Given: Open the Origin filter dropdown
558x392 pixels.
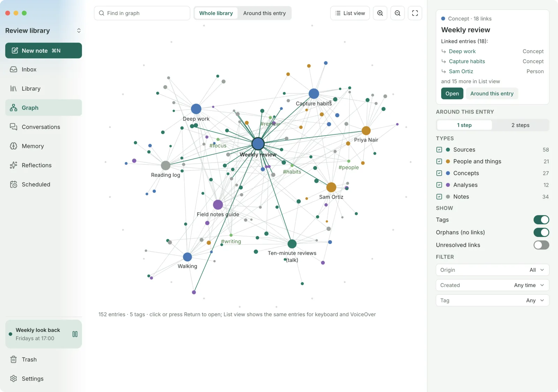Looking at the screenshot, I should click(492, 270).
